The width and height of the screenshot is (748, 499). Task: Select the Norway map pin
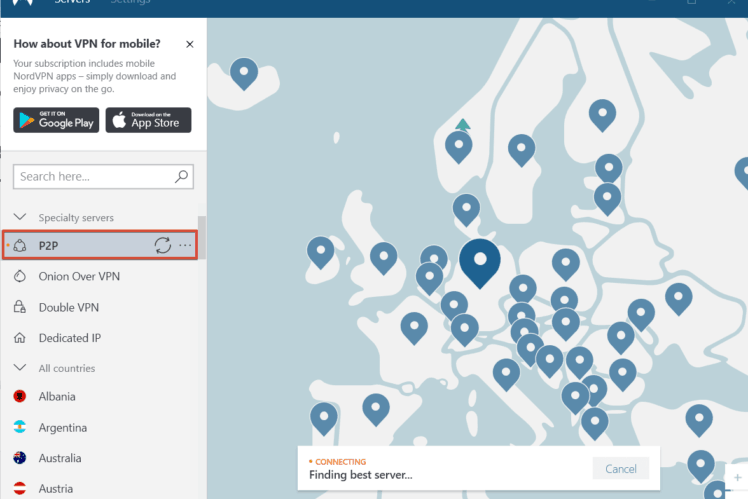click(x=458, y=147)
